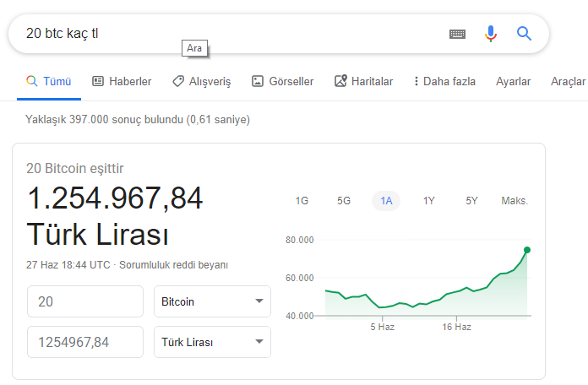588x385 pixels.
Task: Expand the Bitcoin currency dropdown
Action: coord(212,301)
